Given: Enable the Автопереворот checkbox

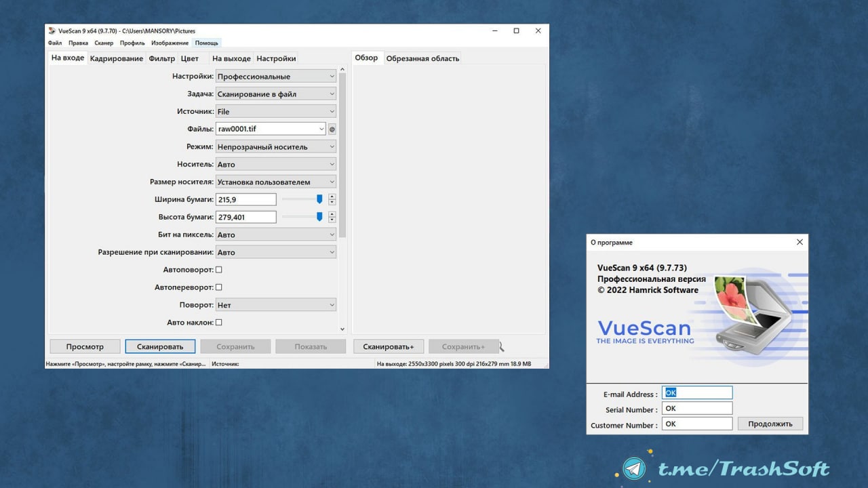Looking at the screenshot, I should point(219,287).
